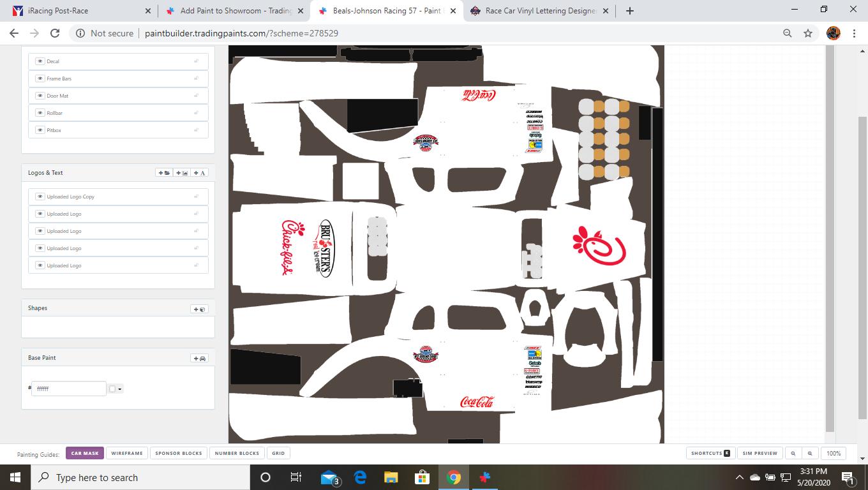Switch to Race Car Vinyl Lettering Designer tab
The image size is (868, 490).
[x=539, y=11]
